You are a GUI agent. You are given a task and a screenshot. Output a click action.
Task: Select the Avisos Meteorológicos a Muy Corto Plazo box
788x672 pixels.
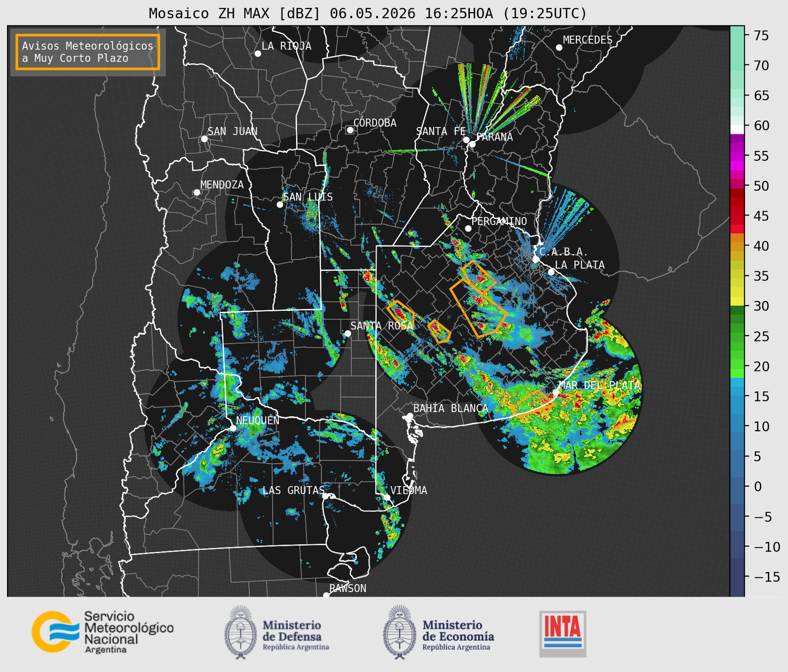pos(88,52)
